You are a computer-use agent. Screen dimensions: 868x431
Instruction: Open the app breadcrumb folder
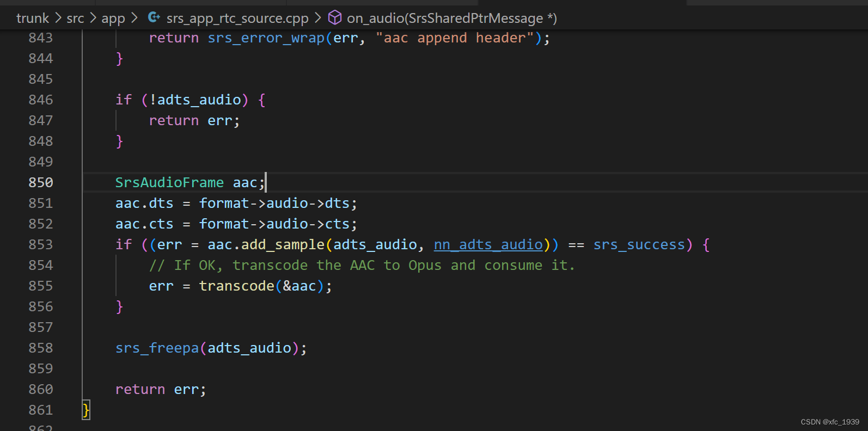tap(113, 19)
